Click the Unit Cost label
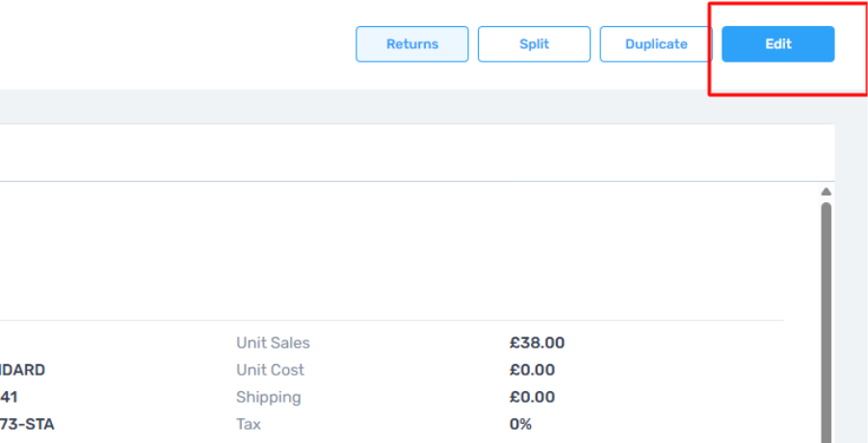Screen dimensions: 868x443 (270, 370)
